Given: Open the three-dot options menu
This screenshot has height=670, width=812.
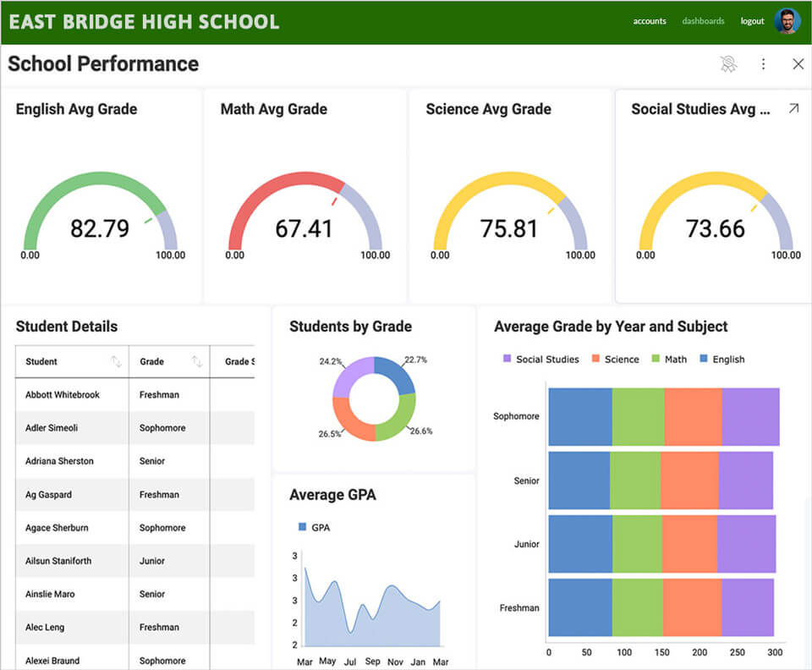Looking at the screenshot, I should pyautogui.click(x=764, y=63).
